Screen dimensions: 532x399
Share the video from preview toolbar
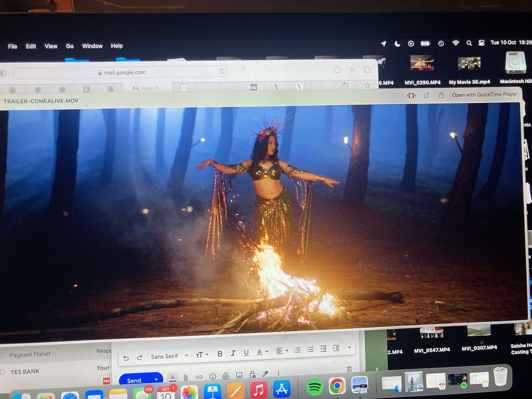tap(441, 95)
